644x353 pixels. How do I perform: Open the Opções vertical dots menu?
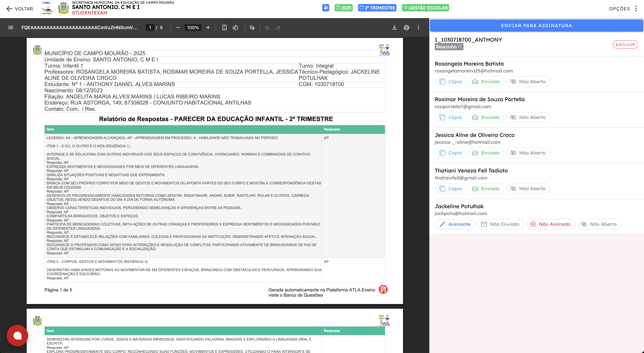[636, 9]
